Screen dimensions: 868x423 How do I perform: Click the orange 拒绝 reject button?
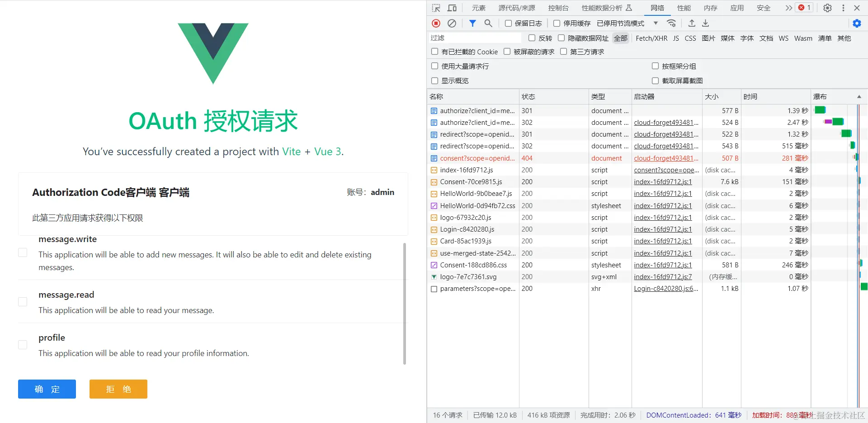[x=118, y=389]
